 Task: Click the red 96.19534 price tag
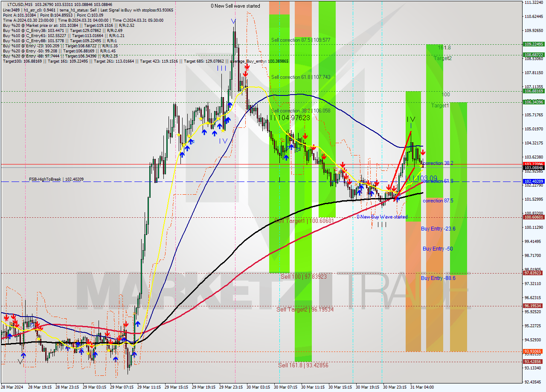[533, 306]
